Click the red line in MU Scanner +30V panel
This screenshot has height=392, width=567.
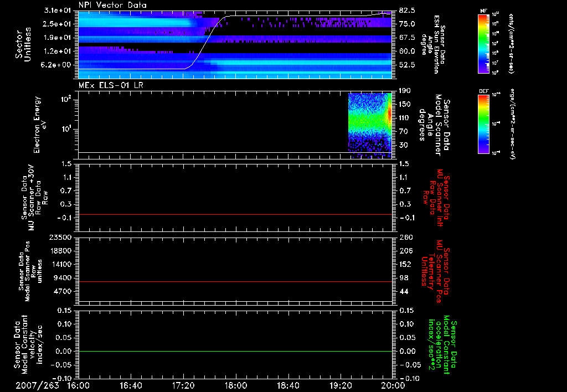point(235,214)
